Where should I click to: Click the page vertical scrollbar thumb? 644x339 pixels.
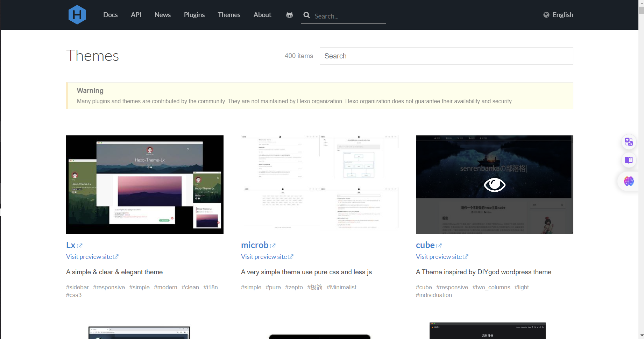click(641, 10)
